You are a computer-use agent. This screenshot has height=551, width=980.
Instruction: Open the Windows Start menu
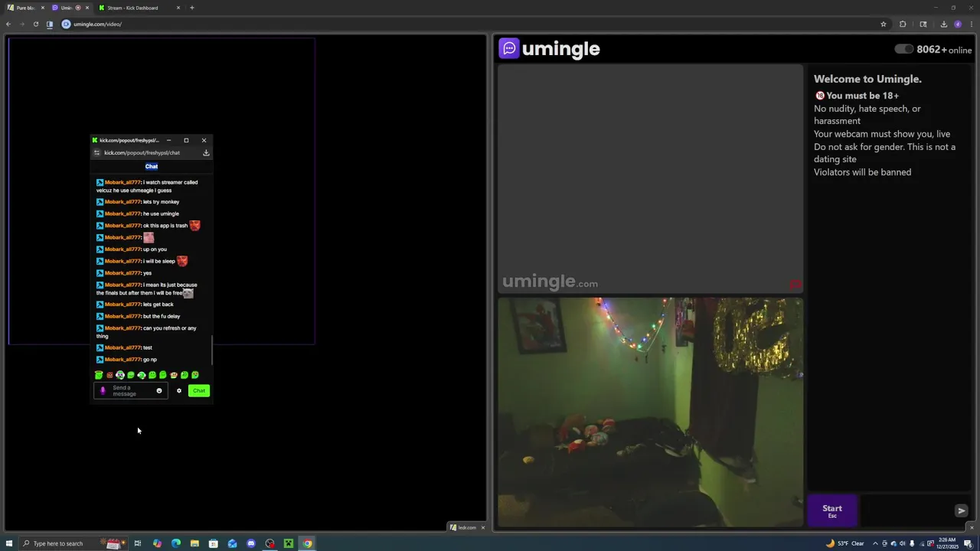pos(9,544)
